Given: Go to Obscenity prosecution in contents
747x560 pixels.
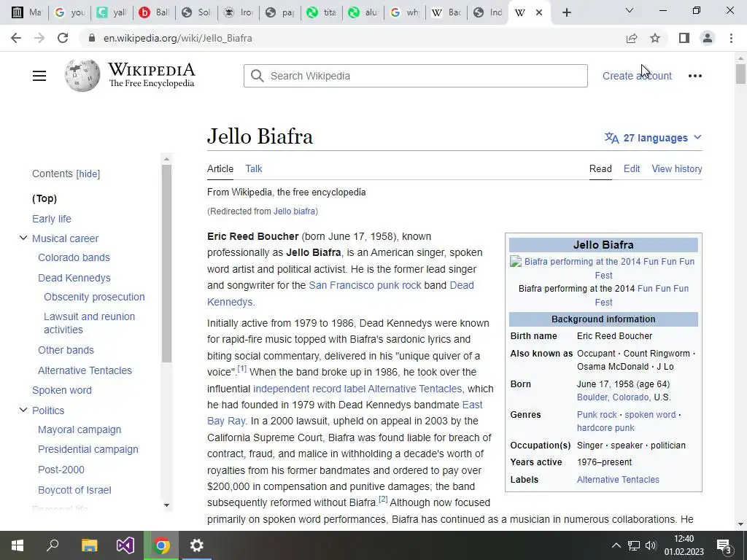Looking at the screenshot, I should [x=94, y=297].
